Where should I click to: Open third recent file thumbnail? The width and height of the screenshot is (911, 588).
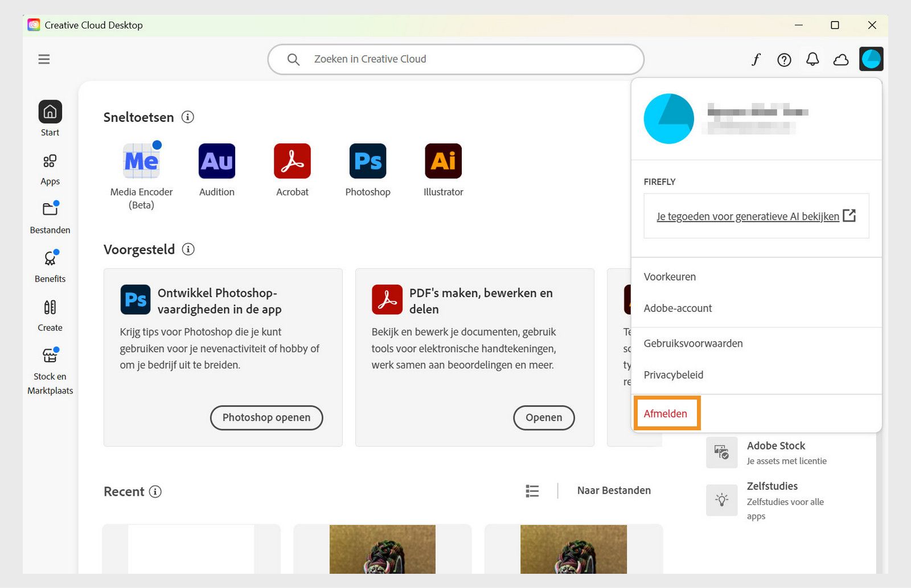point(573,549)
